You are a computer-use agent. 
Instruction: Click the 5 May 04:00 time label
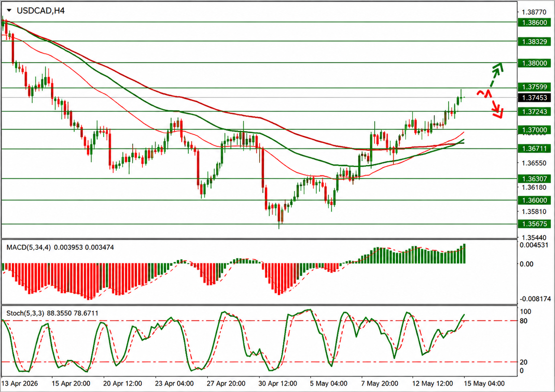click(x=328, y=383)
